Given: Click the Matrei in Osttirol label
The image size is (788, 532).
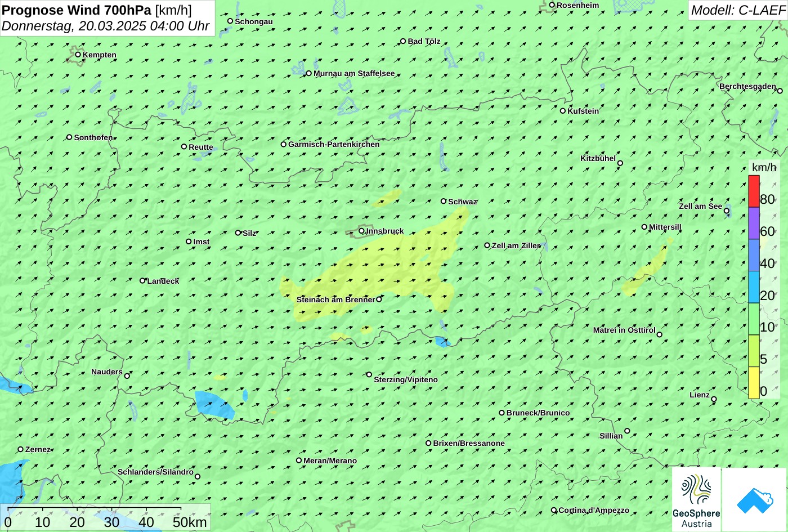Looking at the screenshot, I should pos(624,330).
